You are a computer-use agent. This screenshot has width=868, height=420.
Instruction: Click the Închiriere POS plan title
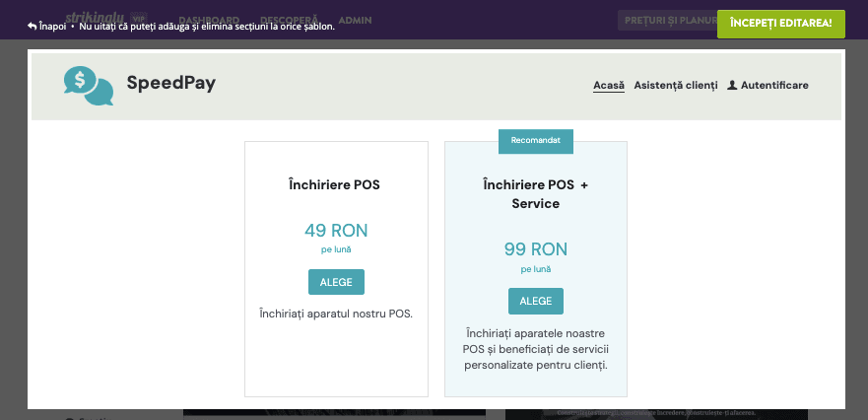click(x=334, y=185)
